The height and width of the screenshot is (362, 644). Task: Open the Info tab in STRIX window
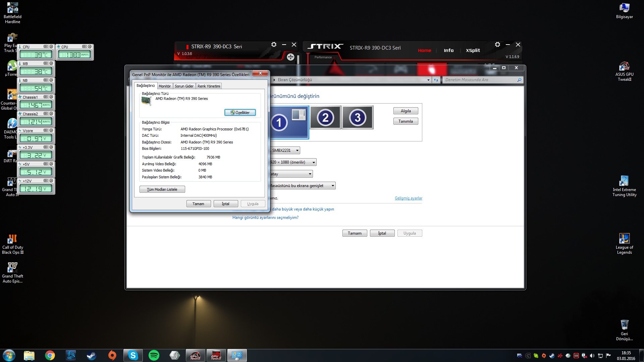coord(448,50)
